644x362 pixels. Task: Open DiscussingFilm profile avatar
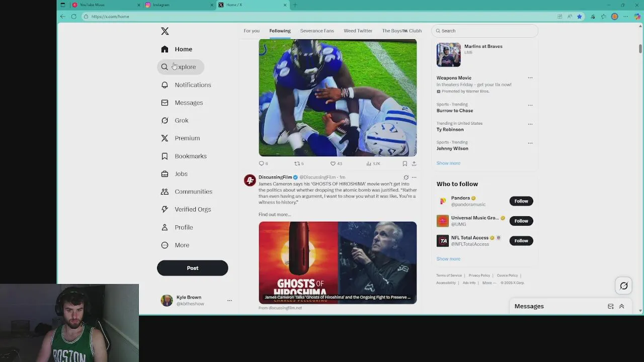click(x=250, y=180)
